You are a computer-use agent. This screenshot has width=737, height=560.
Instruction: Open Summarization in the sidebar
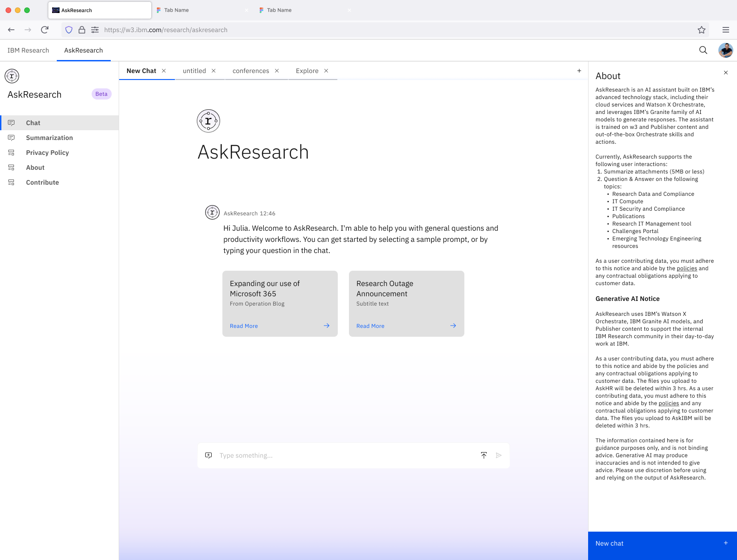60,138
